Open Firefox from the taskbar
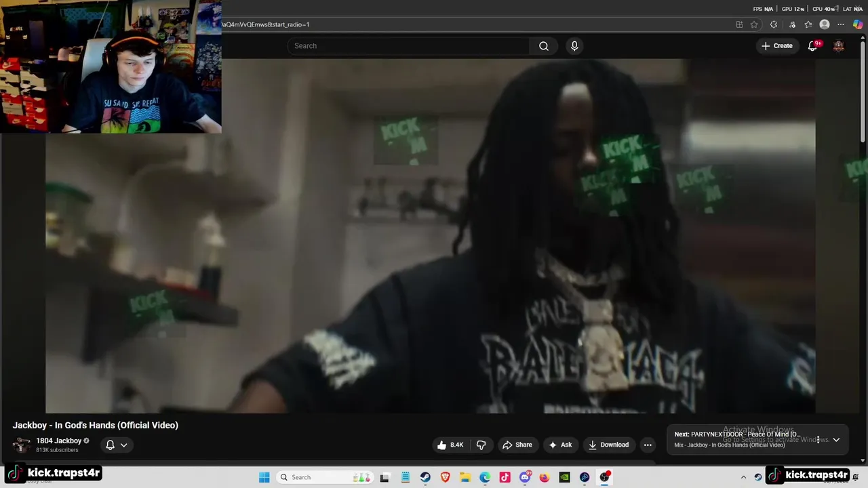This screenshot has width=868, height=488. tap(545, 477)
